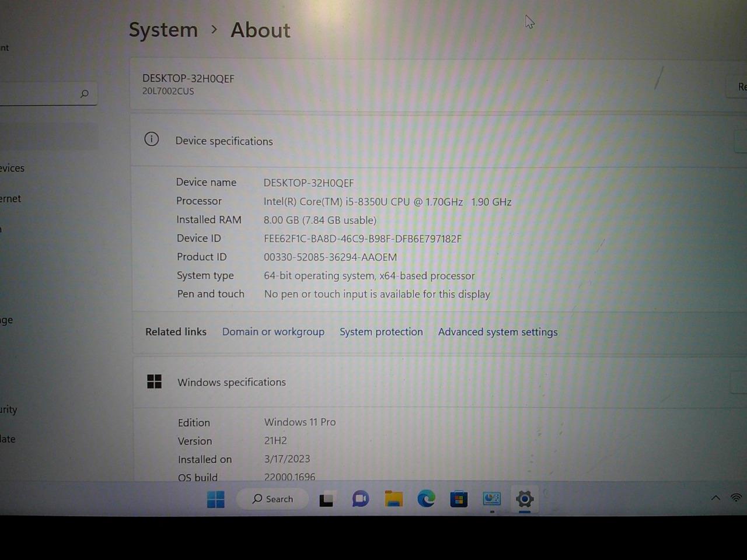
Task: Open the Wi-Fi network tray icon
Action: [x=736, y=498]
